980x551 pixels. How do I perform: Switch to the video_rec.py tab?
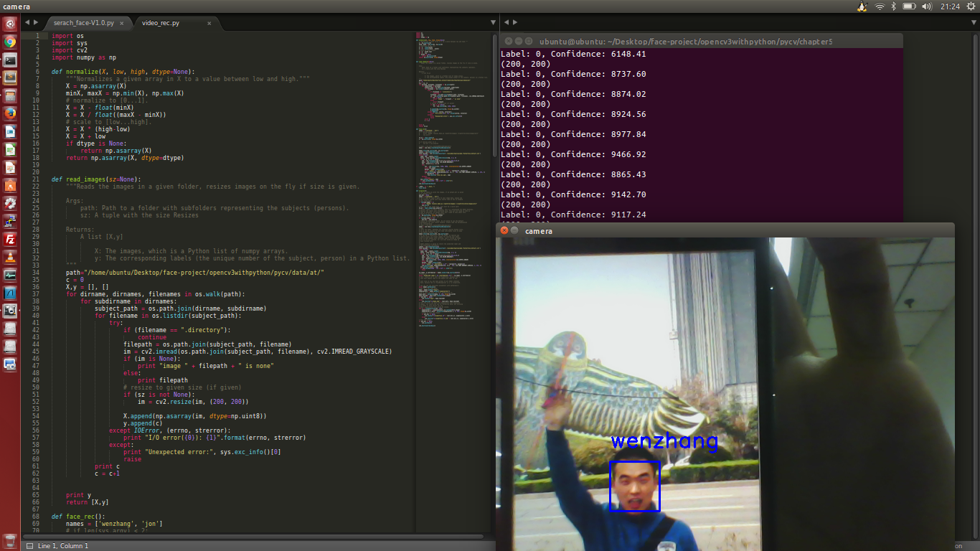[x=161, y=23]
